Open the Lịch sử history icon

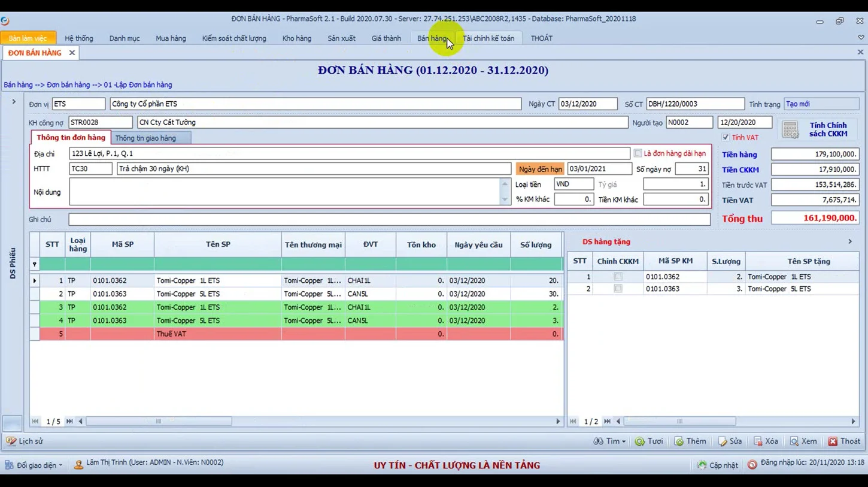click(11, 441)
